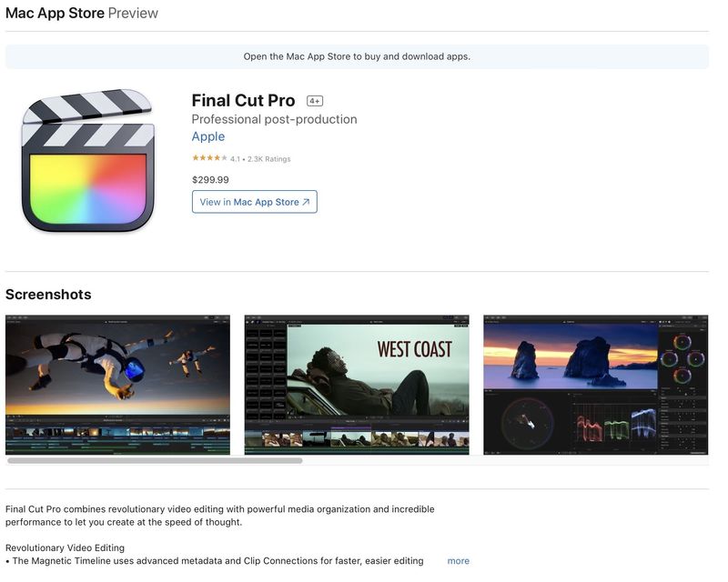Click the color wheels in third screenshot
Image resolution: width=728 pixels, height=582 pixels.
(682, 359)
